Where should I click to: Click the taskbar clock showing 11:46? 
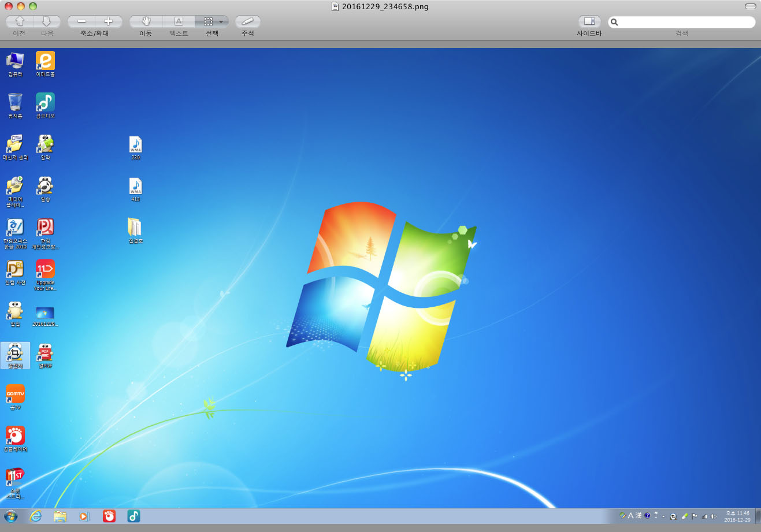(x=737, y=516)
